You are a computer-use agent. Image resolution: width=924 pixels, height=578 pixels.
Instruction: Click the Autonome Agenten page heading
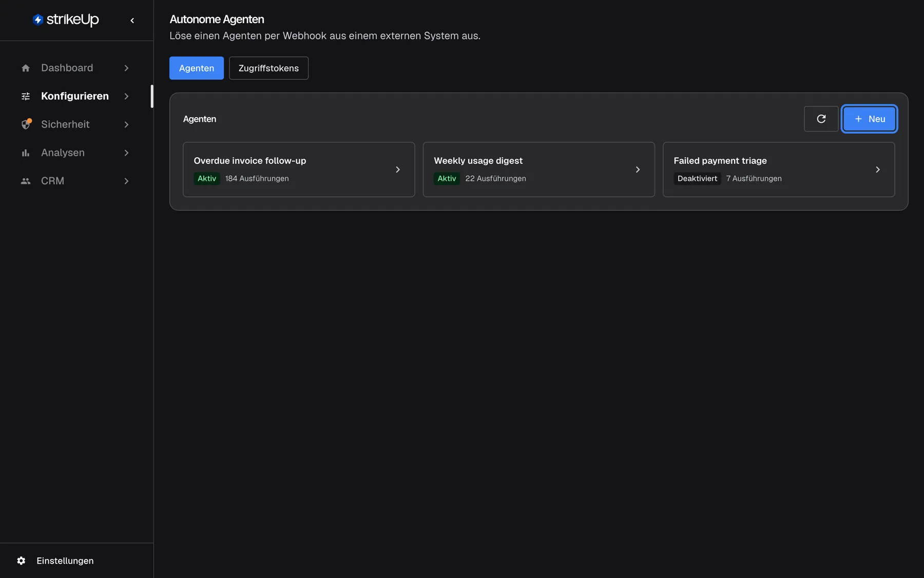pos(217,20)
